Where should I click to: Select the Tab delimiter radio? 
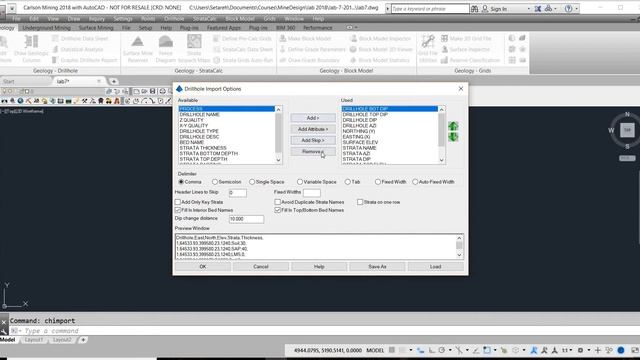tap(348, 182)
